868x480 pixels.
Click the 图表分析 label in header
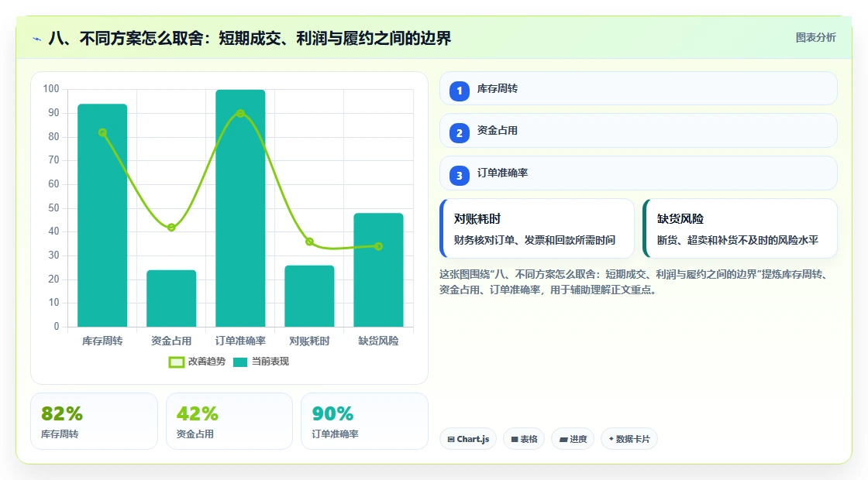click(x=815, y=38)
